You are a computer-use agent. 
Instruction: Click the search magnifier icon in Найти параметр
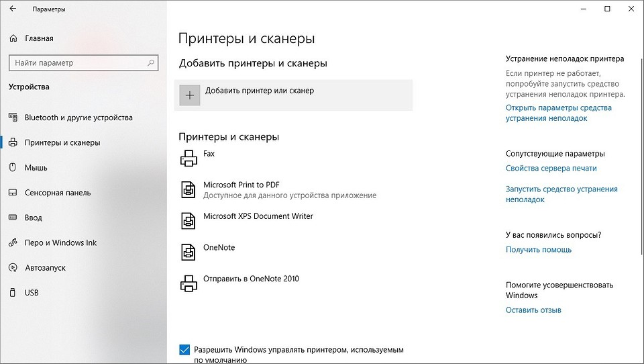pos(151,63)
